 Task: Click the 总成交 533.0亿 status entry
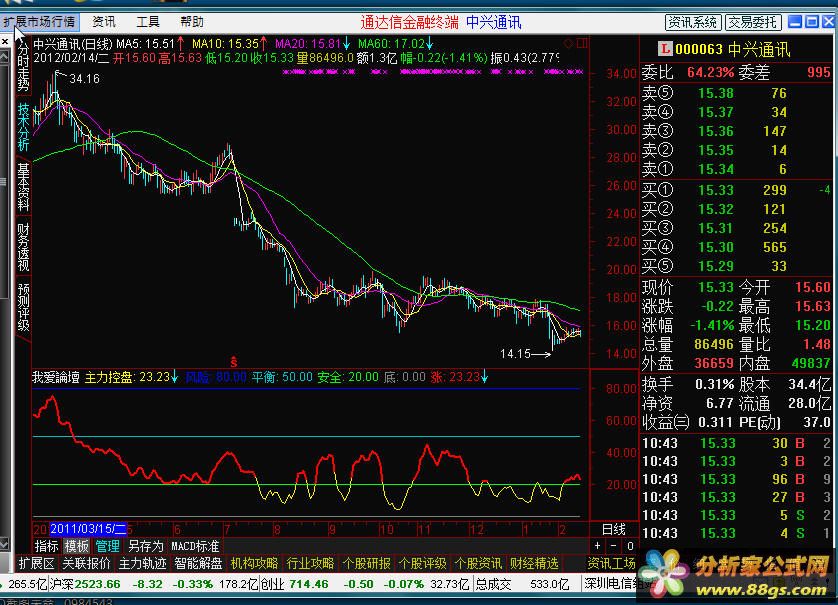pos(523,584)
